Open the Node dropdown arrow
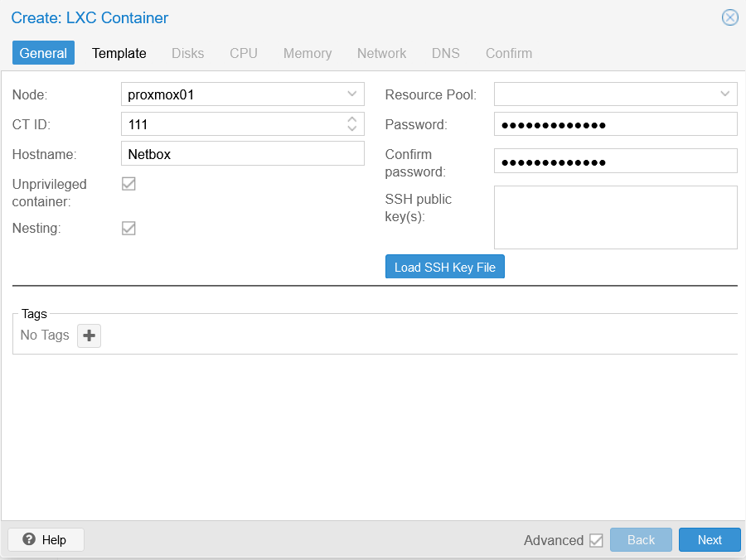The height and width of the screenshot is (560, 746). 352,94
